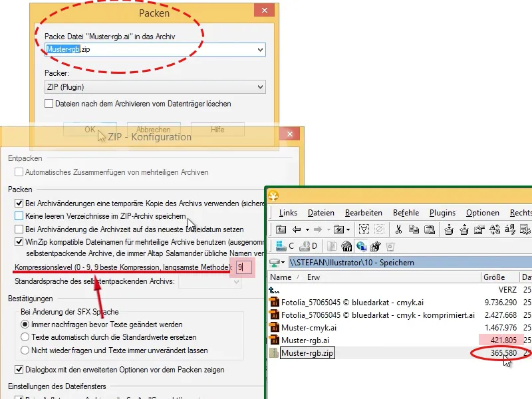
Task: Click the AI icon of Muster-cmyk.ai
Action: [x=274, y=327]
